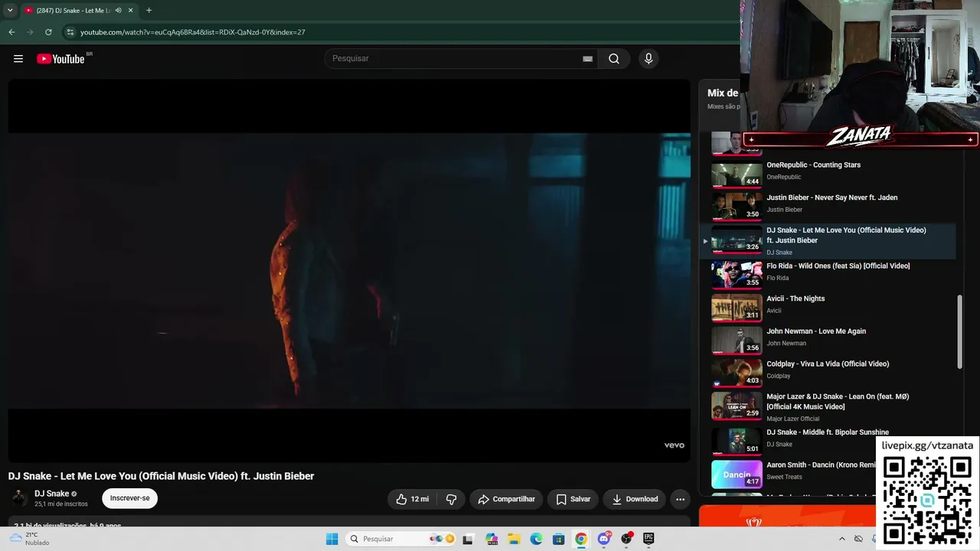Open the YouTube guide hamburger menu
Screen dimensions: 980x551
[18, 59]
